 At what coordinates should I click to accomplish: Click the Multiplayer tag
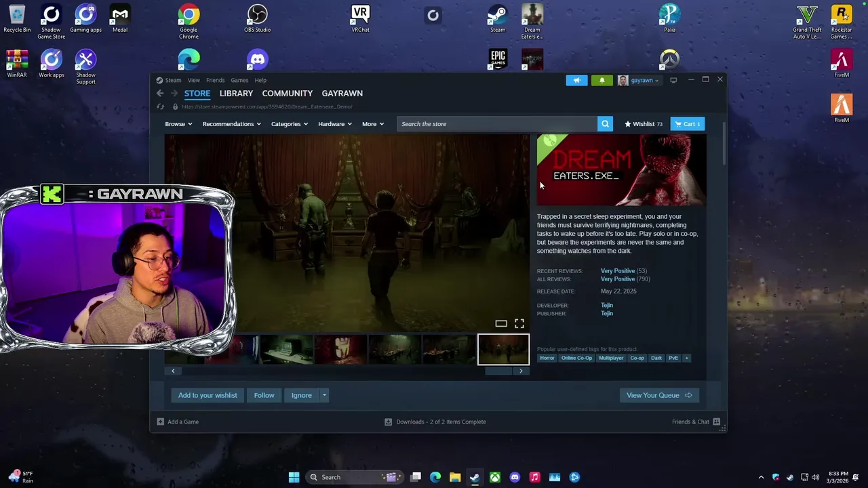tap(611, 358)
